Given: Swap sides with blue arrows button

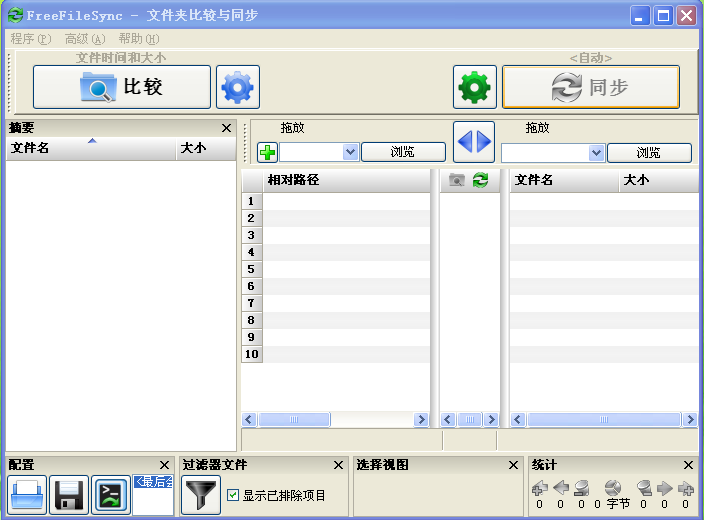Looking at the screenshot, I should tap(474, 141).
